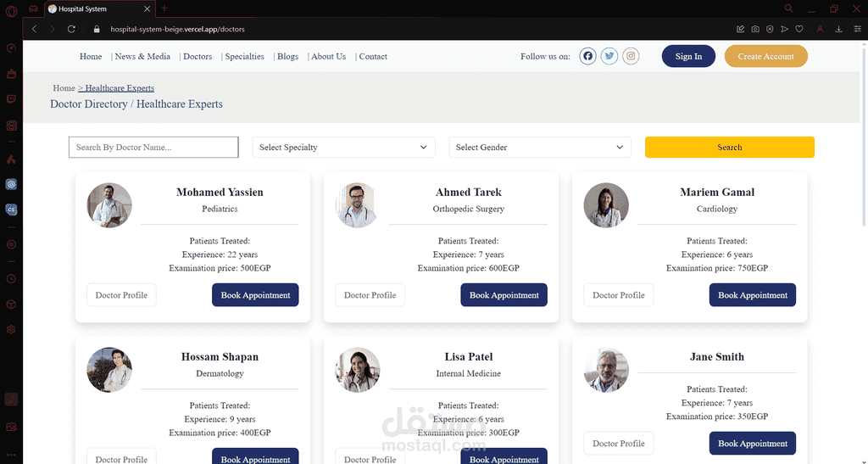View Doctor Profile of Ahmed Tarek
868x464 pixels.
click(x=370, y=295)
